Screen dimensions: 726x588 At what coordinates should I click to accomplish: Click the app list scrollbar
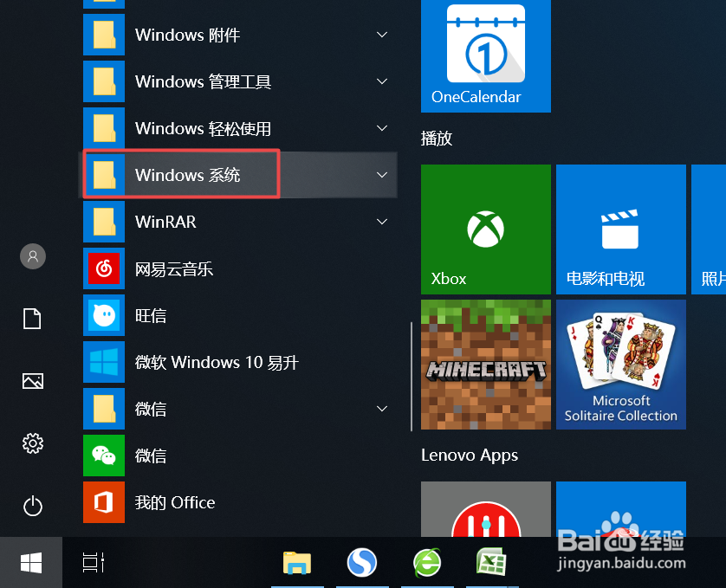412,377
